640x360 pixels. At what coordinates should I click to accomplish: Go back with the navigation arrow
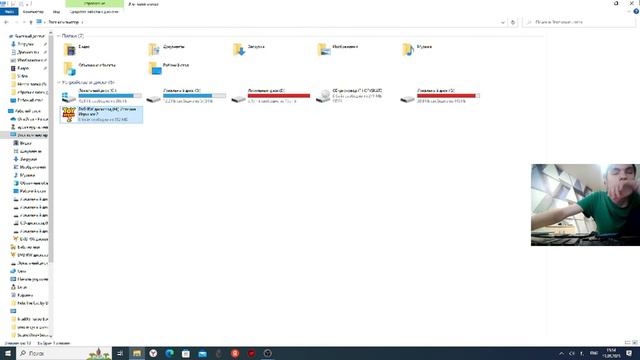coord(6,22)
